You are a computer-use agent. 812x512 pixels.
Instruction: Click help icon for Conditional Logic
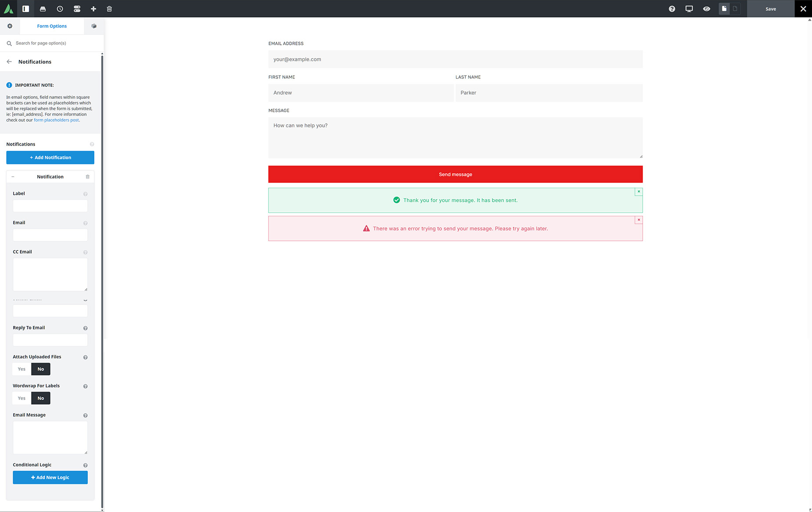point(85,465)
